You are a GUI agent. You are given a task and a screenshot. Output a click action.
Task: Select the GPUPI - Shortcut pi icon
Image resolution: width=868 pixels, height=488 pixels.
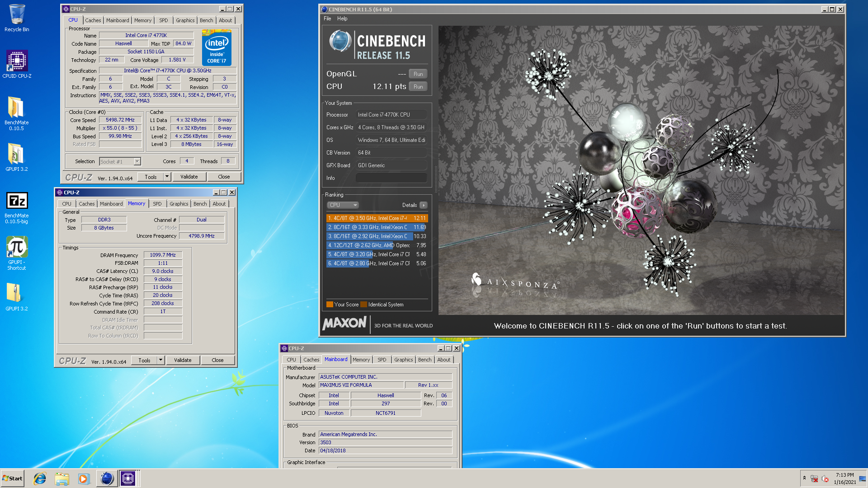pos(17,253)
